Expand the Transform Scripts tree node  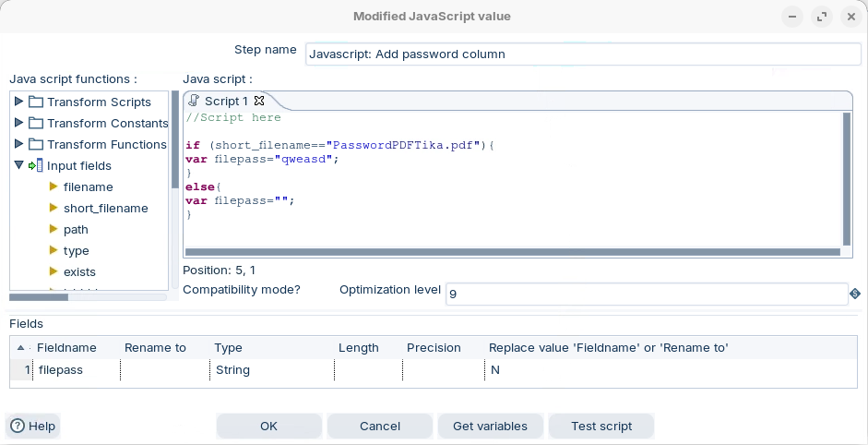click(19, 102)
